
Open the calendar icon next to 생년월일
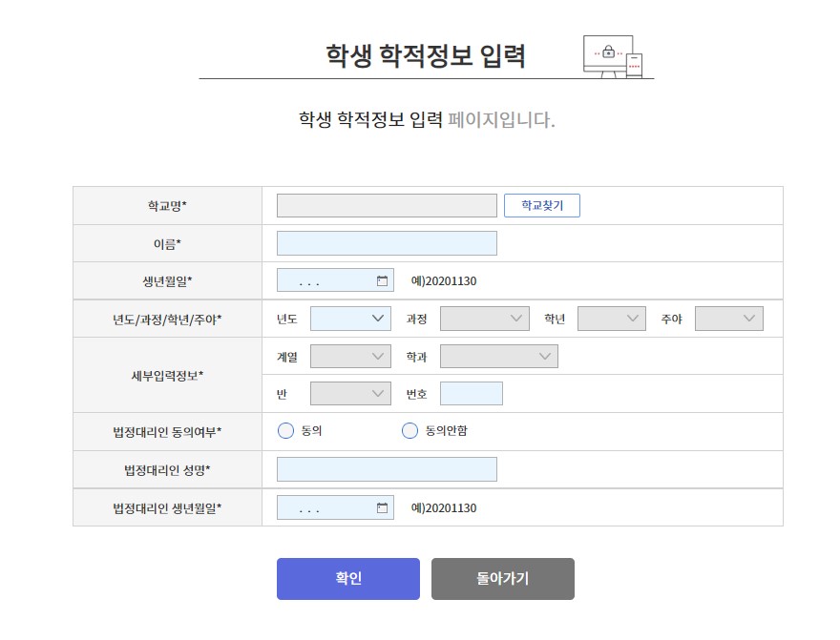[x=382, y=279]
